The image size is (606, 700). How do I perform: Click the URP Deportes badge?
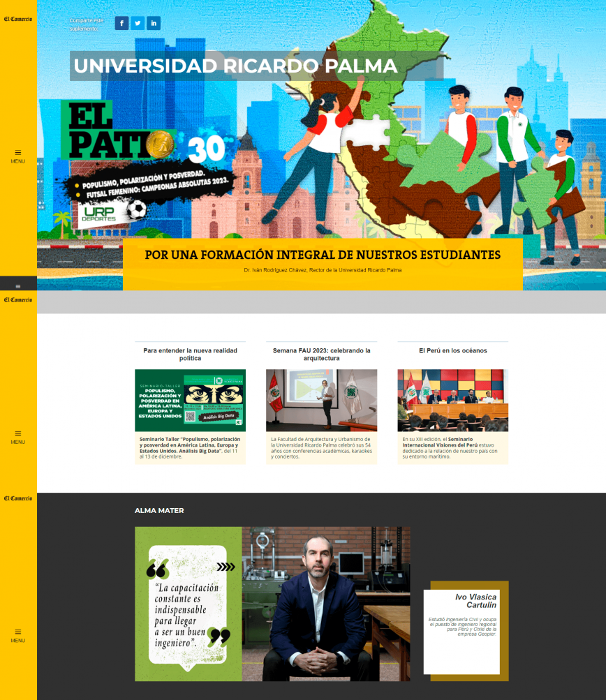click(112, 214)
